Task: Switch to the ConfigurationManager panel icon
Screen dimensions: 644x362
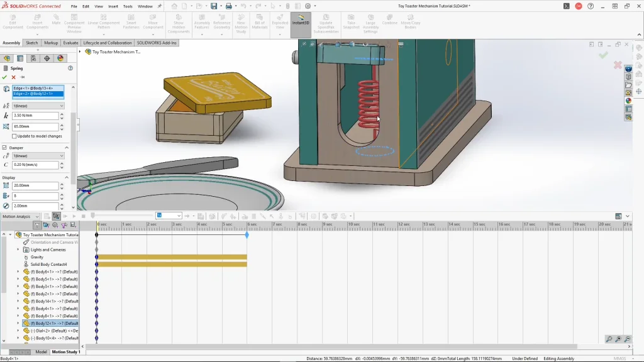Action: (x=33, y=58)
